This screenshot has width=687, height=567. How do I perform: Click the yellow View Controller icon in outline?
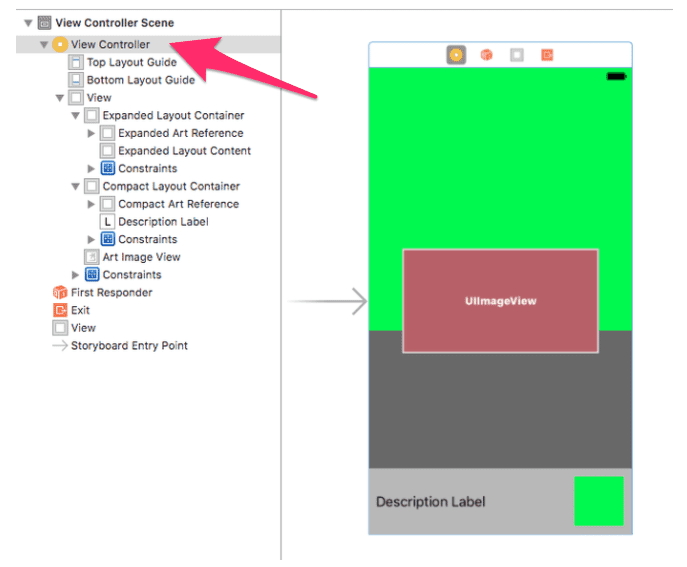[60, 45]
